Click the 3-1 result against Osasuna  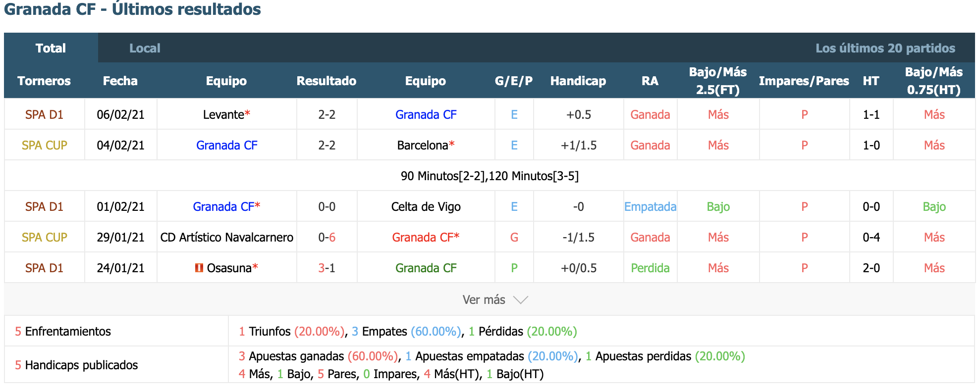(x=327, y=268)
